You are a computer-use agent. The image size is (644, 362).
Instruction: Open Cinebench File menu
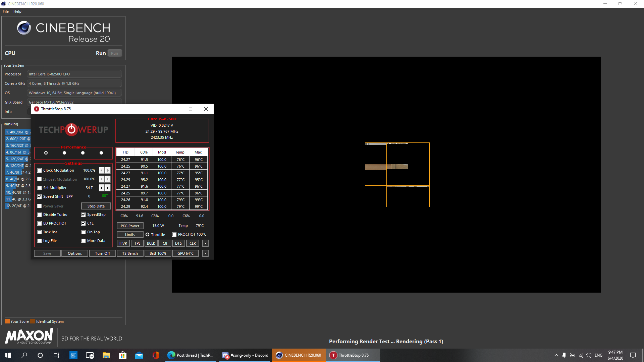6,11
